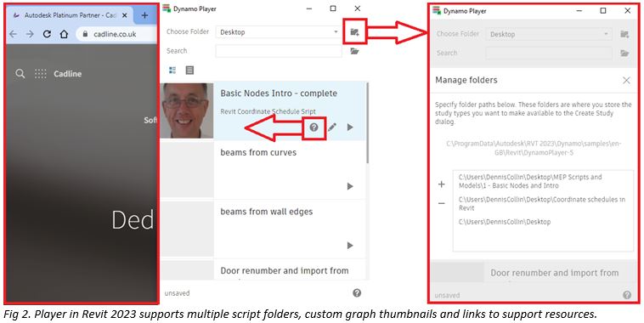Click unsaved status text in middle Player

[177, 293]
